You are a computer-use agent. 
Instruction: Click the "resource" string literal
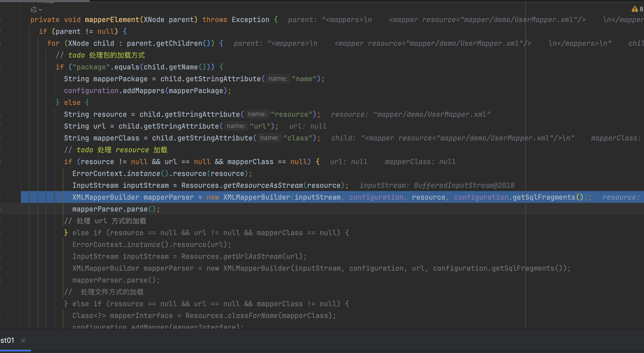(x=292, y=114)
